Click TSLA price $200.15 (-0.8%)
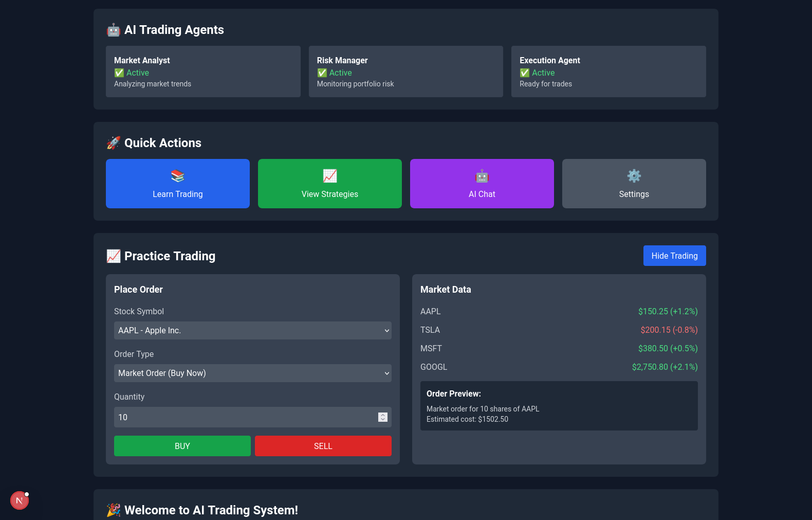 click(669, 330)
